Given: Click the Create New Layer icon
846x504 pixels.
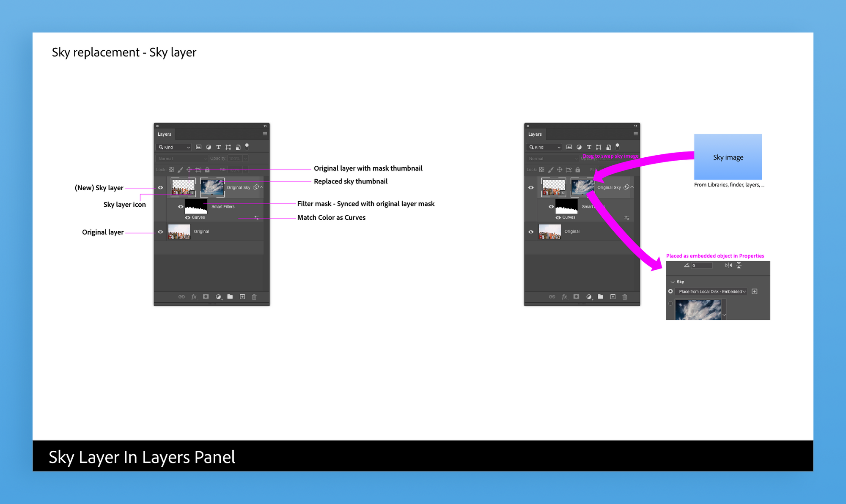Looking at the screenshot, I should coord(244,297).
